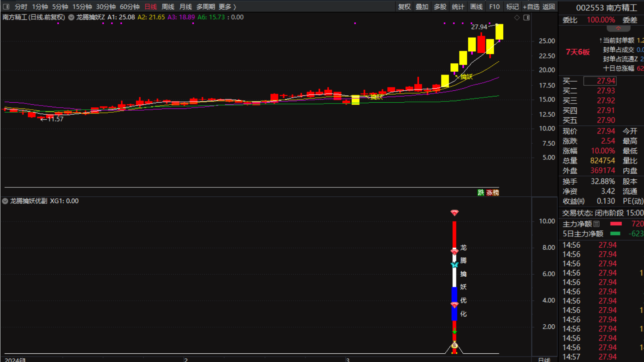Click the 涨 badge icon
Screen dimensions: 644x362
tap(489, 193)
